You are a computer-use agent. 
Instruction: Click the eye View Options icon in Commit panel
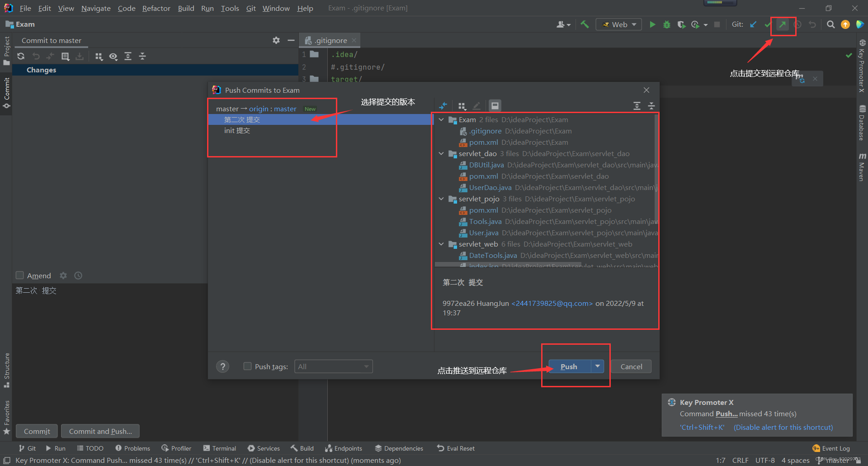click(113, 56)
